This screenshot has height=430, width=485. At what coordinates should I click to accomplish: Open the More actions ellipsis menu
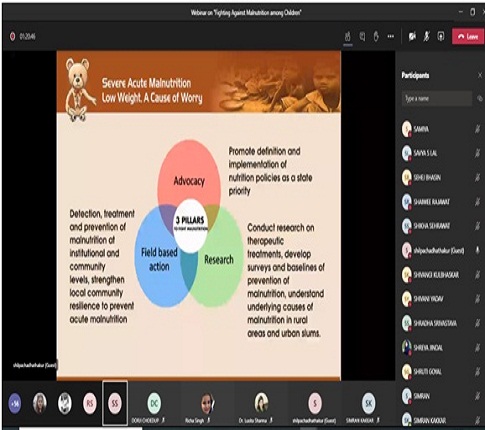pos(390,36)
